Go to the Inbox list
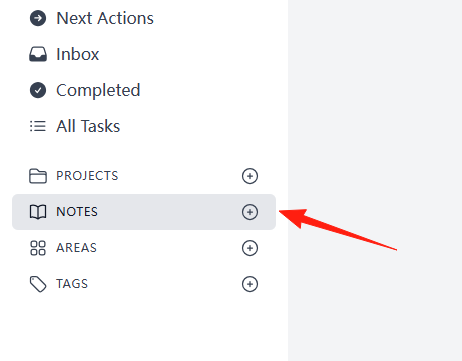 pyautogui.click(x=78, y=54)
